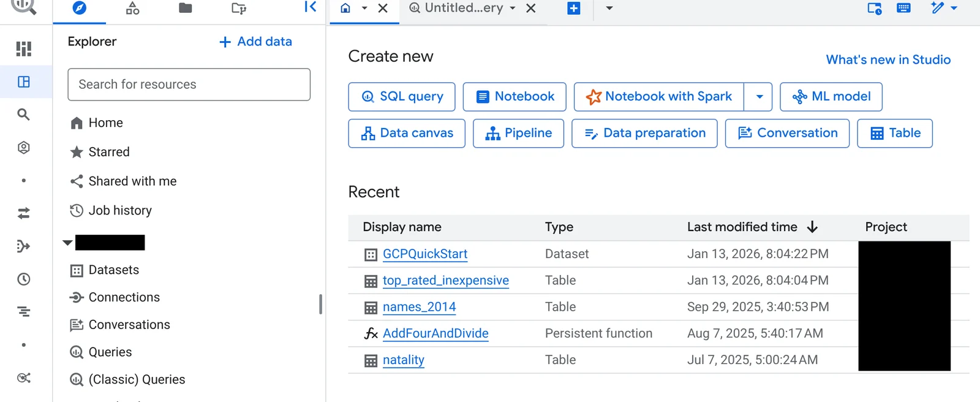Create a new Pipeline
The image size is (980, 402).
coord(518,134)
